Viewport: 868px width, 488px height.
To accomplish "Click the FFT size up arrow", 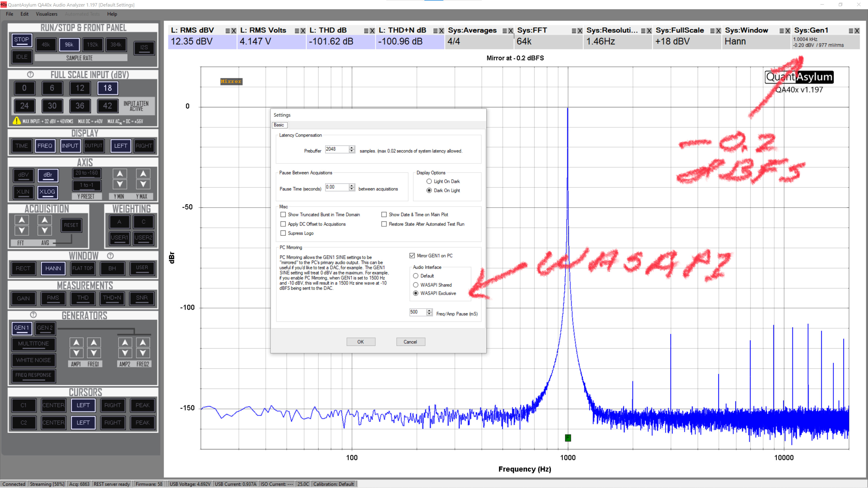I will tap(21, 220).
